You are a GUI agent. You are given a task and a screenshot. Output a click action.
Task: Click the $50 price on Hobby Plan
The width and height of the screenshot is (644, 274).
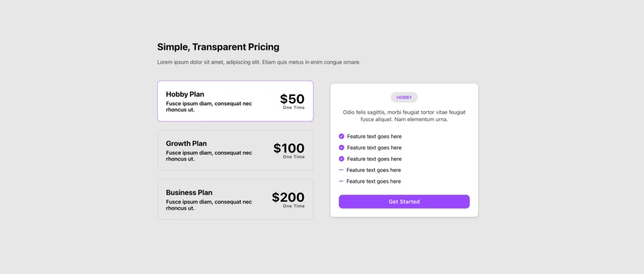tap(292, 99)
